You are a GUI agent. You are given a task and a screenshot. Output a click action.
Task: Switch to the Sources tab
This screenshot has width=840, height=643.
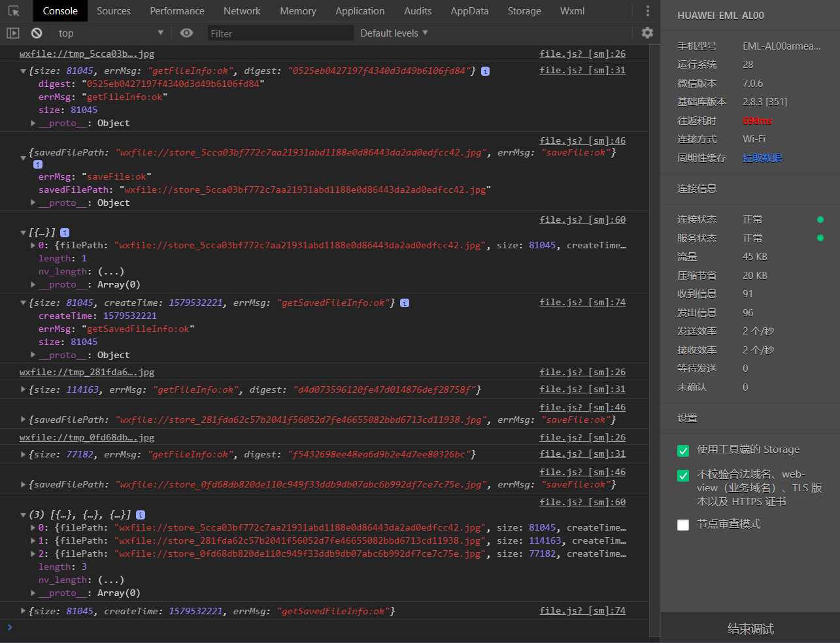point(114,11)
